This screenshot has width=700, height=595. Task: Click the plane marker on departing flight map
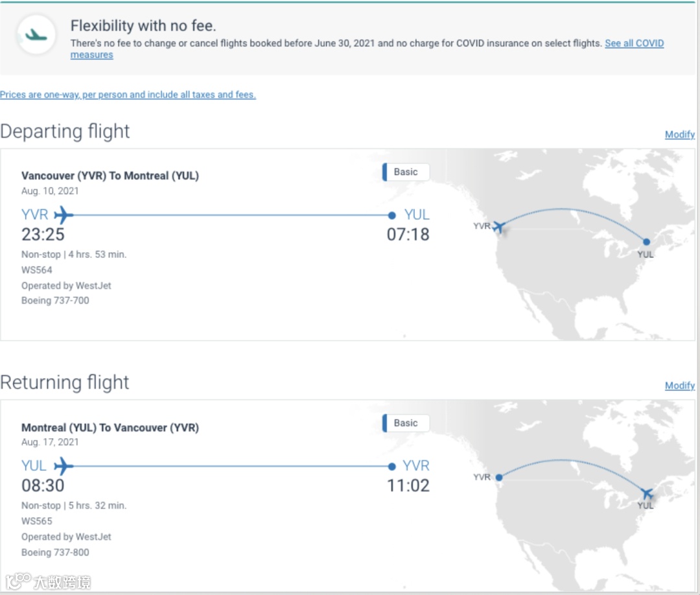[x=498, y=226]
